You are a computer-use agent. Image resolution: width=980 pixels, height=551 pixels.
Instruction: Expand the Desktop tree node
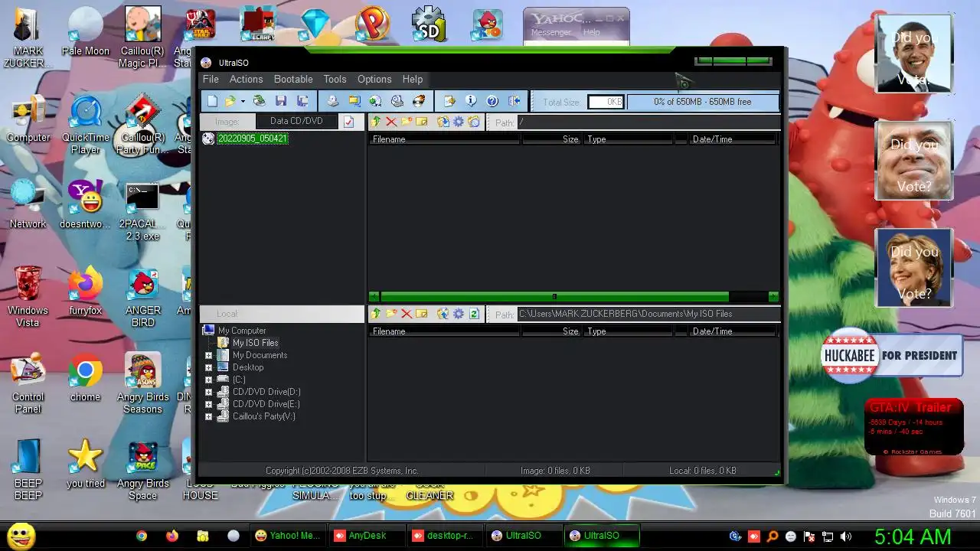(208, 368)
